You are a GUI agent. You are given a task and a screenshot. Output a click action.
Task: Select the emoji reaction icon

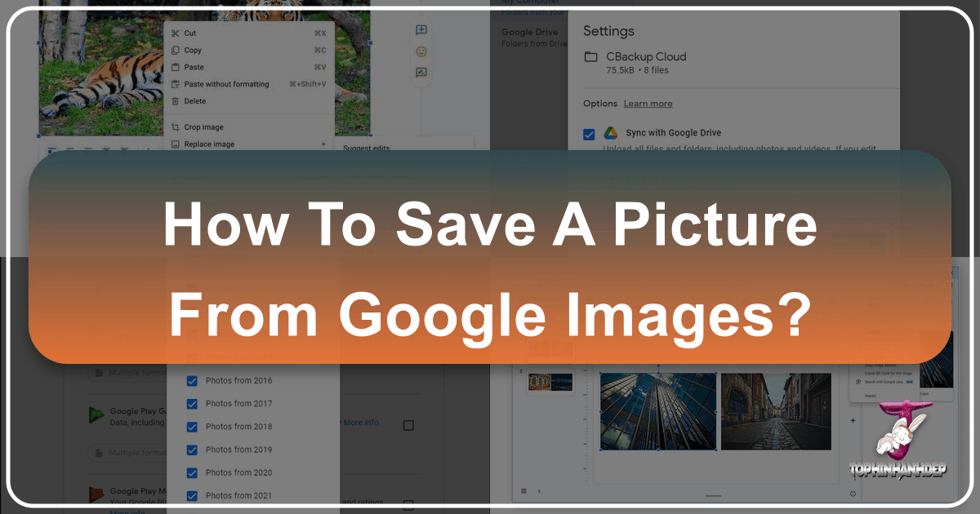421,51
